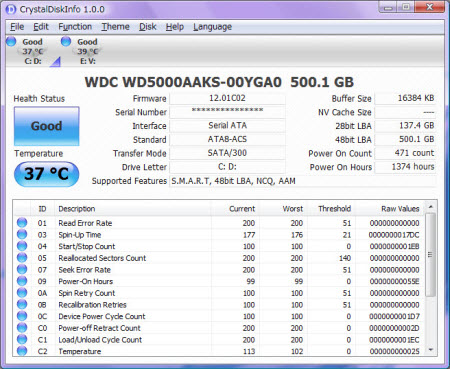
Task: Open the File menu
Action: coord(17,27)
